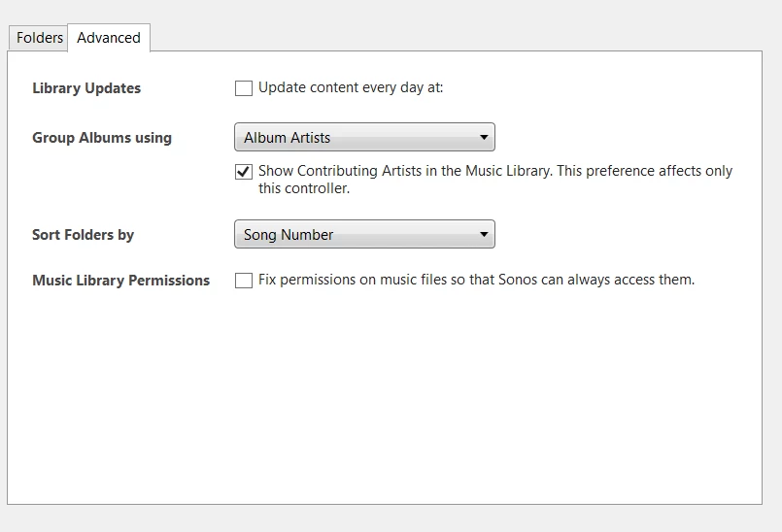This screenshot has height=532, width=782.
Task: Enable the daily content update checkbox
Action: pyautogui.click(x=244, y=88)
